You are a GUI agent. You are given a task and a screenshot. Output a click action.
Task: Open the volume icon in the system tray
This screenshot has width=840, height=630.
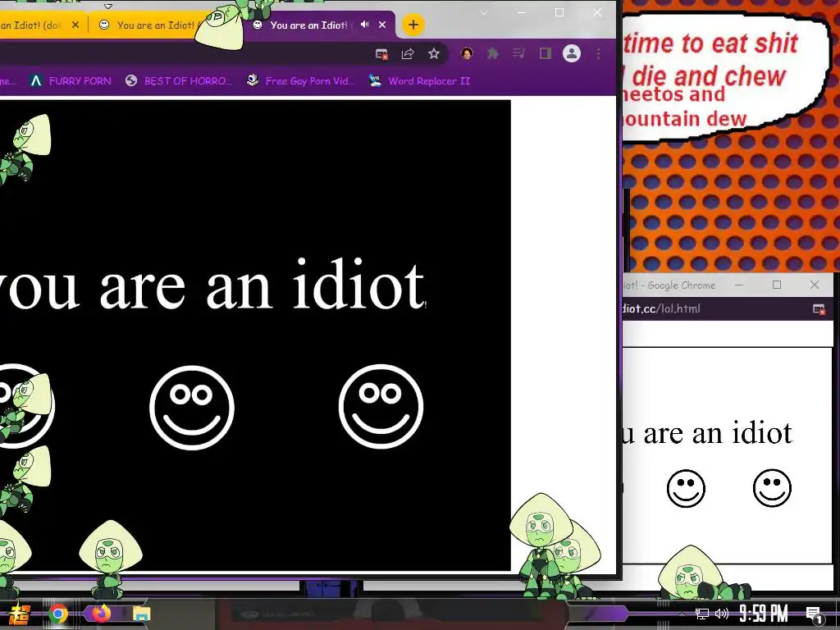tap(722, 614)
